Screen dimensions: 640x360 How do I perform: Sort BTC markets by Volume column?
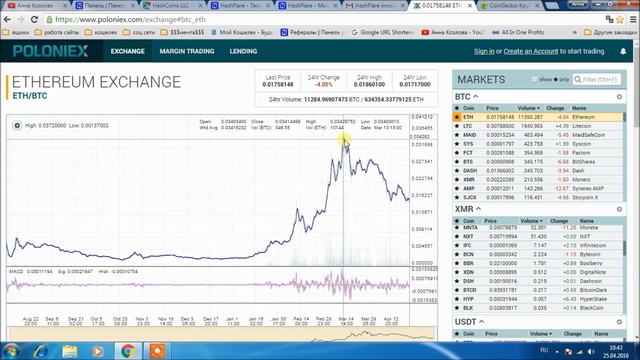point(529,108)
